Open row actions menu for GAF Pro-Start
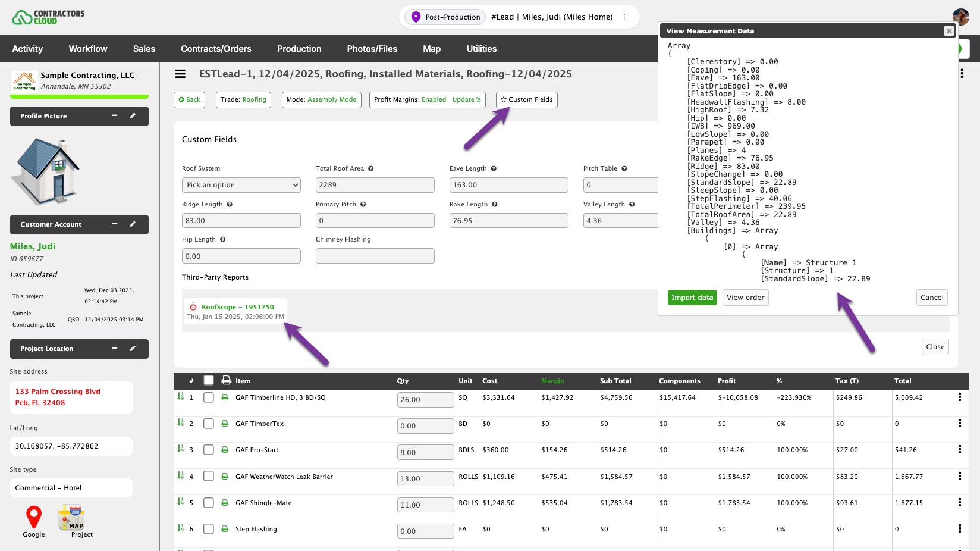 coord(959,449)
